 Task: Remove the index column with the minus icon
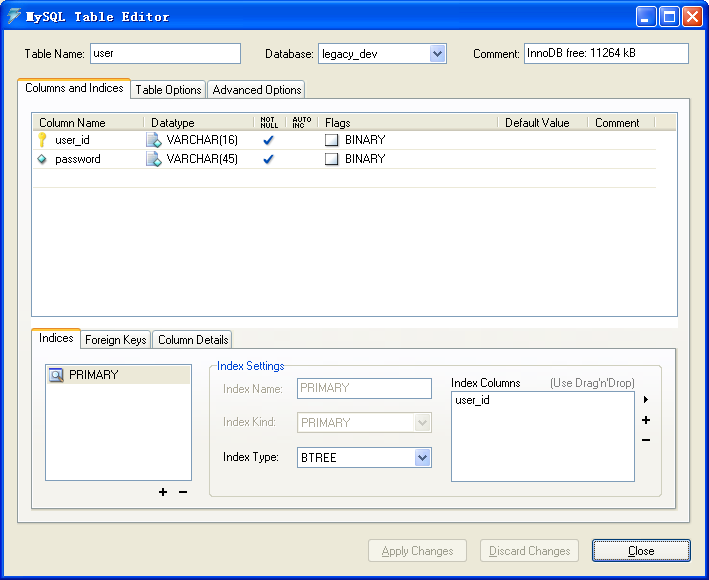(646, 440)
